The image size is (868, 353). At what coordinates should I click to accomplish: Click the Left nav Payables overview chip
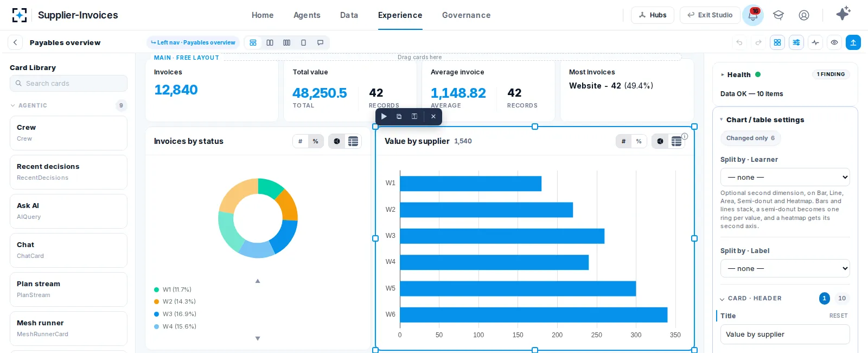(193, 42)
